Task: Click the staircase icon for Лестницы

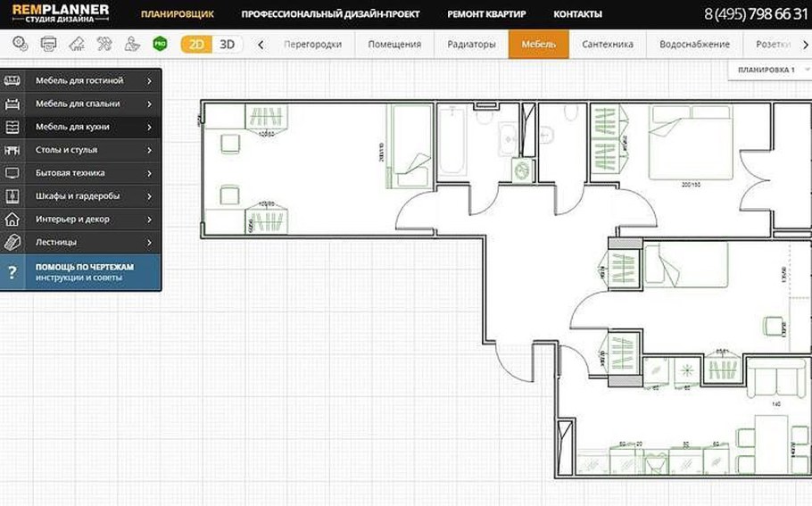Action: (12, 243)
